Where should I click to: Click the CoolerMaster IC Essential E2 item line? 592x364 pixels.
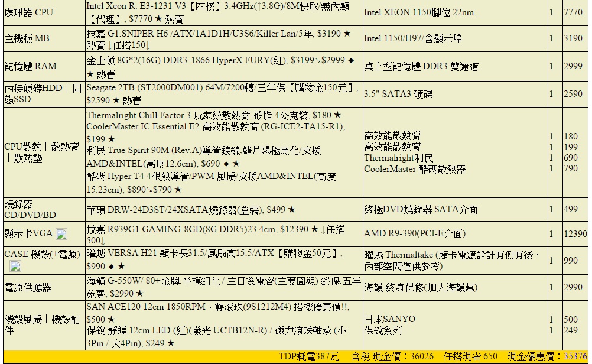[x=216, y=132]
